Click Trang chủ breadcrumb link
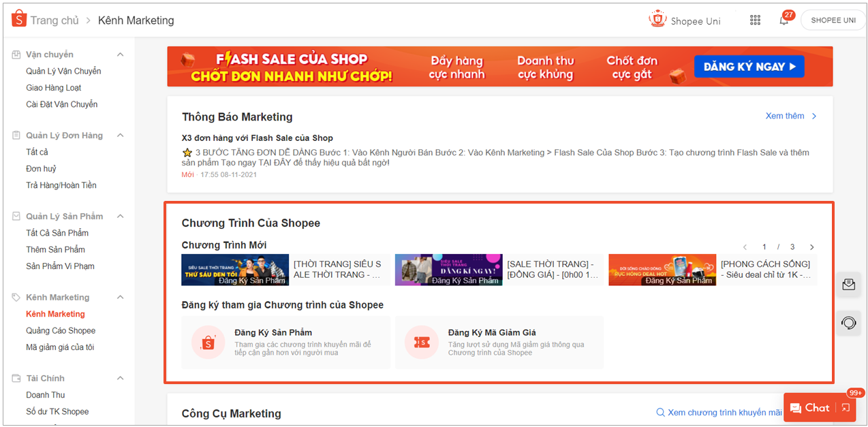 pyautogui.click(x=54, y=20)
